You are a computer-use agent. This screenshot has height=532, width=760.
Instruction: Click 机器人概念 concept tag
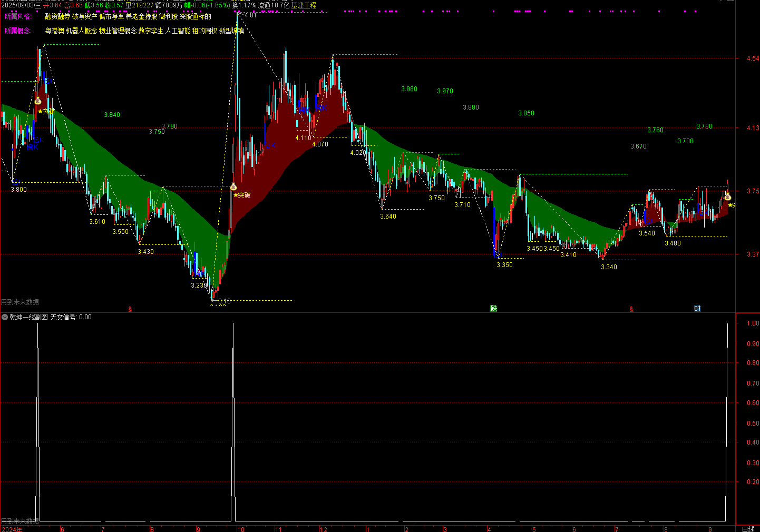pyautogui.click(x=82, y=31)
